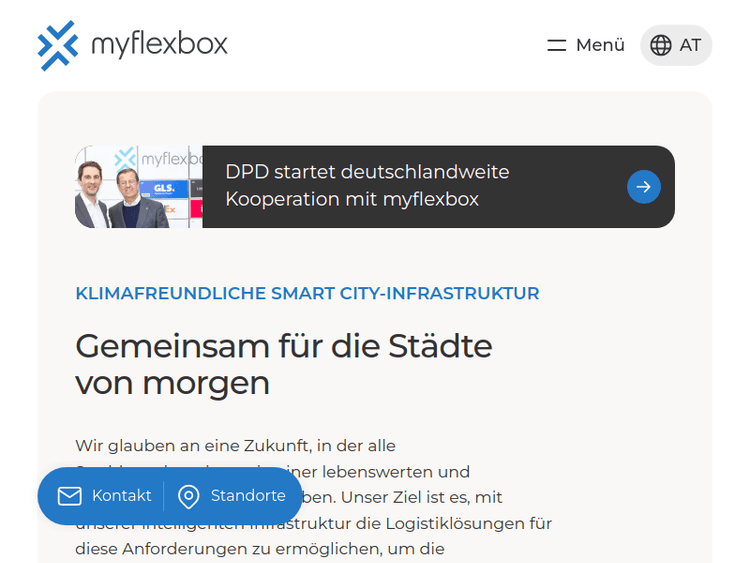This screenshot has width=750, height=563.
Task: Click the globe language icon
Action: [661, 45]
